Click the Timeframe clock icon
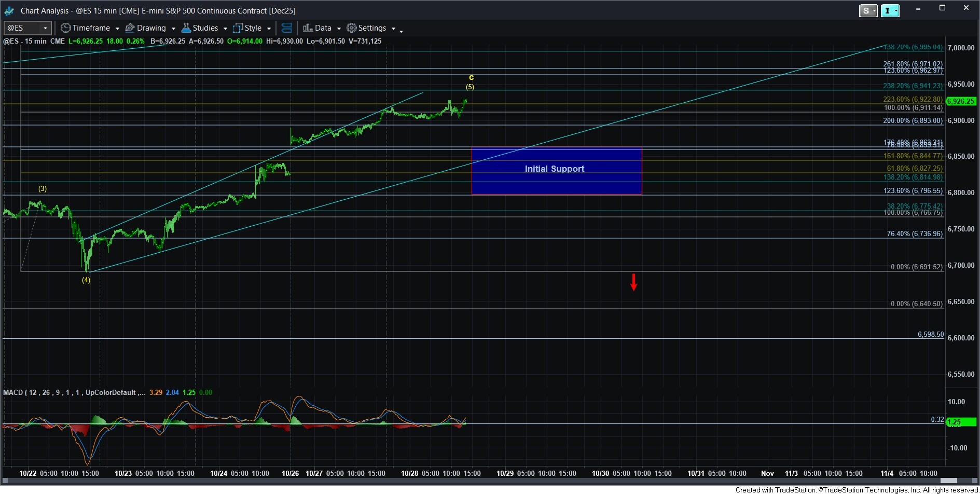The image size is (980, 494). click(66, 28)
